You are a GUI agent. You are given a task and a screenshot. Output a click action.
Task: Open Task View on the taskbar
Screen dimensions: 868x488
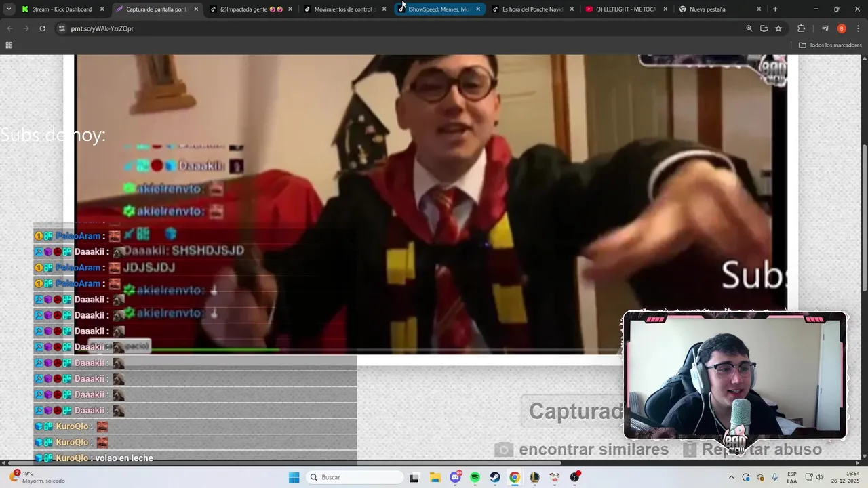pos(414,477)
